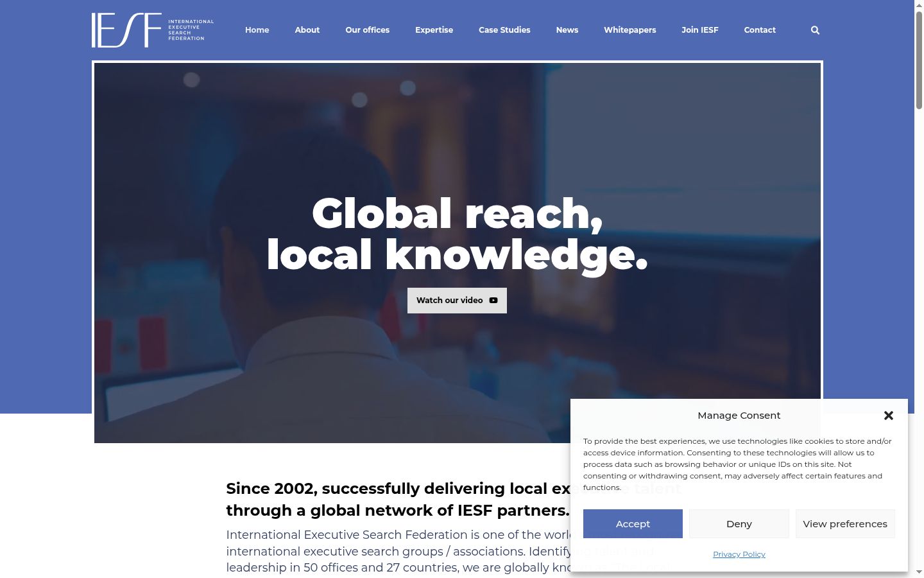924x578 pixels.
Task: Navigate to the News page
Action: (x=567, y=30)
